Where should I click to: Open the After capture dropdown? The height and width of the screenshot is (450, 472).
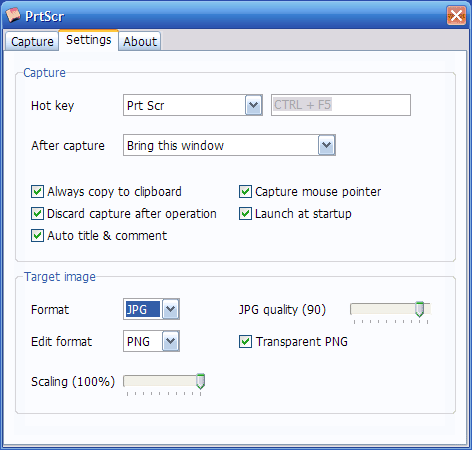326,145
